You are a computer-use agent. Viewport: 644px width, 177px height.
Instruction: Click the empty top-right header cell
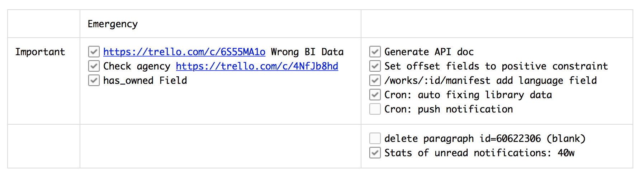coord(497,24)
